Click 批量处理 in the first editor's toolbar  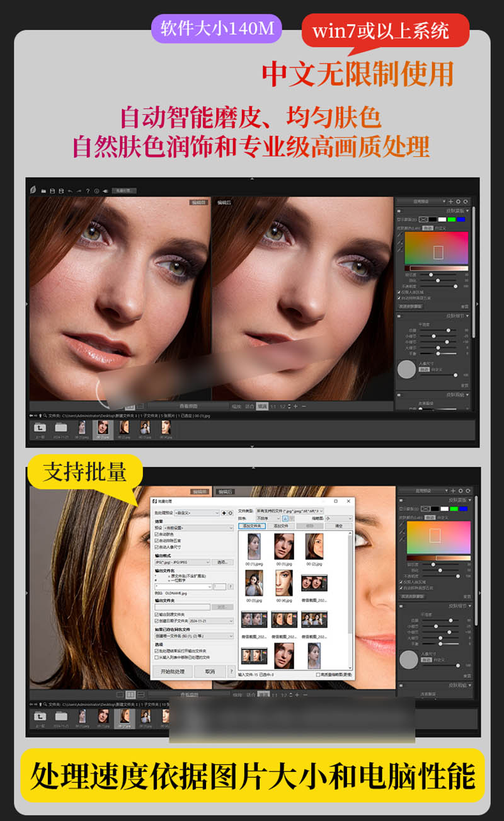tap(124, 191)
